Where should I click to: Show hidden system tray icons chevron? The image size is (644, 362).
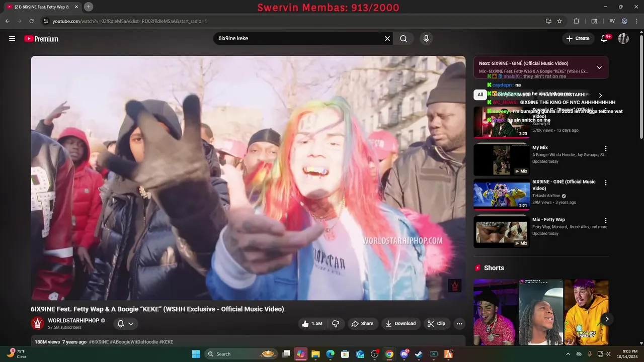568,354
